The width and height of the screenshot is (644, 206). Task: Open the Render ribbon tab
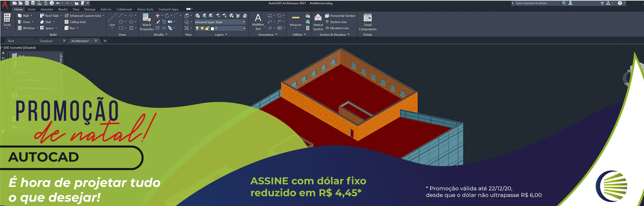tap(63, 9)
